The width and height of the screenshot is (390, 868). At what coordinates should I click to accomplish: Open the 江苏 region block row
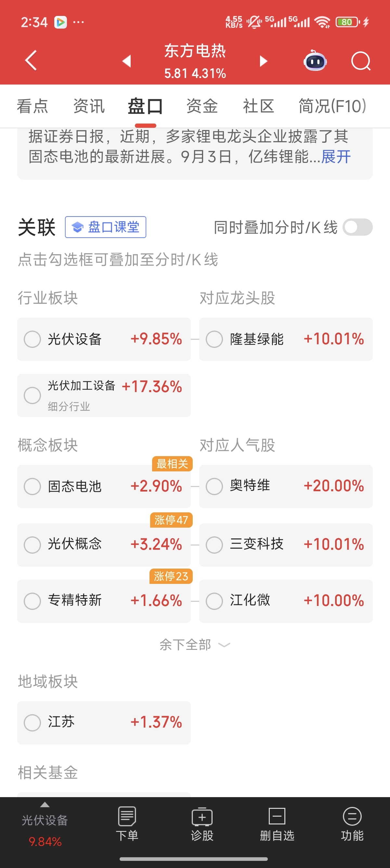tap(104, 722)
